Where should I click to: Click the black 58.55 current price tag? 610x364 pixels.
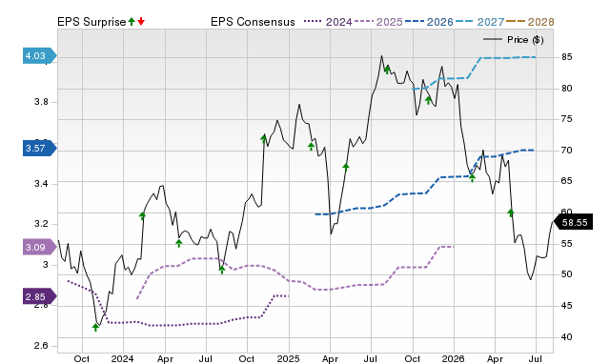click(573, 222)
